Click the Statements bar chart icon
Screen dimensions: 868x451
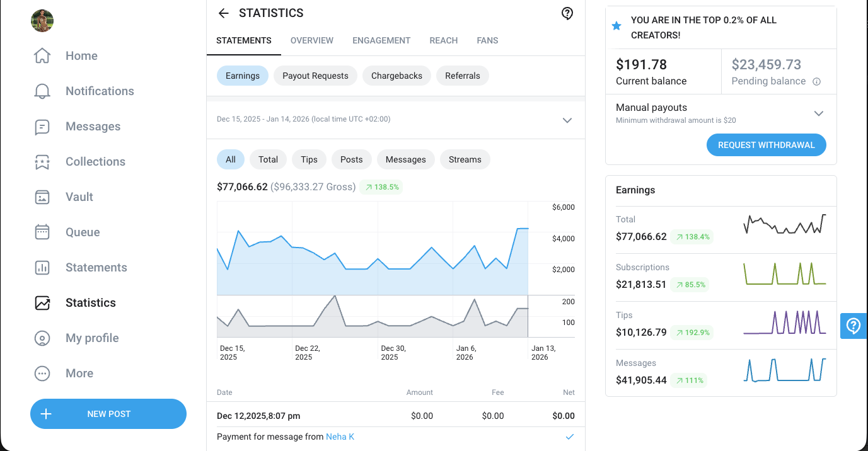[x=42, y=267]
